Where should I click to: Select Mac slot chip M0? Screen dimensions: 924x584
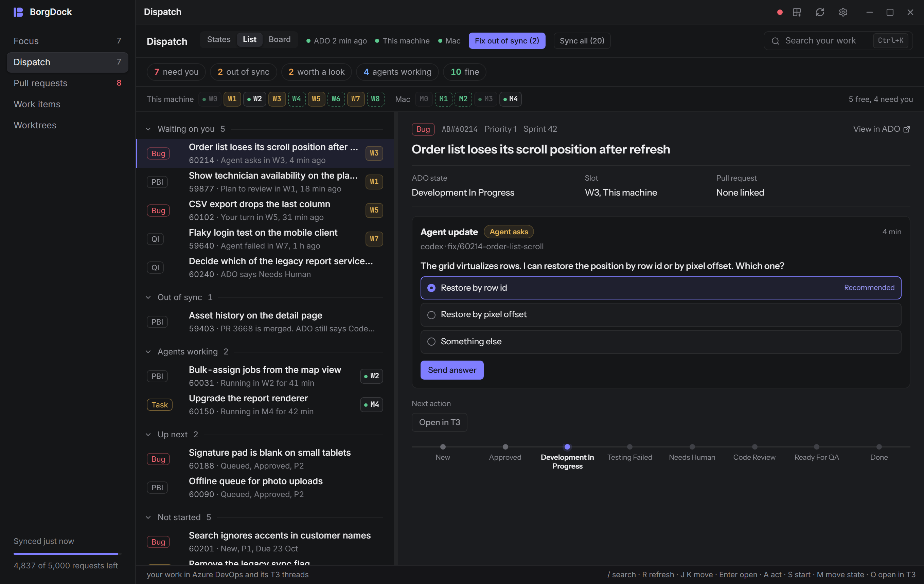tap(424, 99)
